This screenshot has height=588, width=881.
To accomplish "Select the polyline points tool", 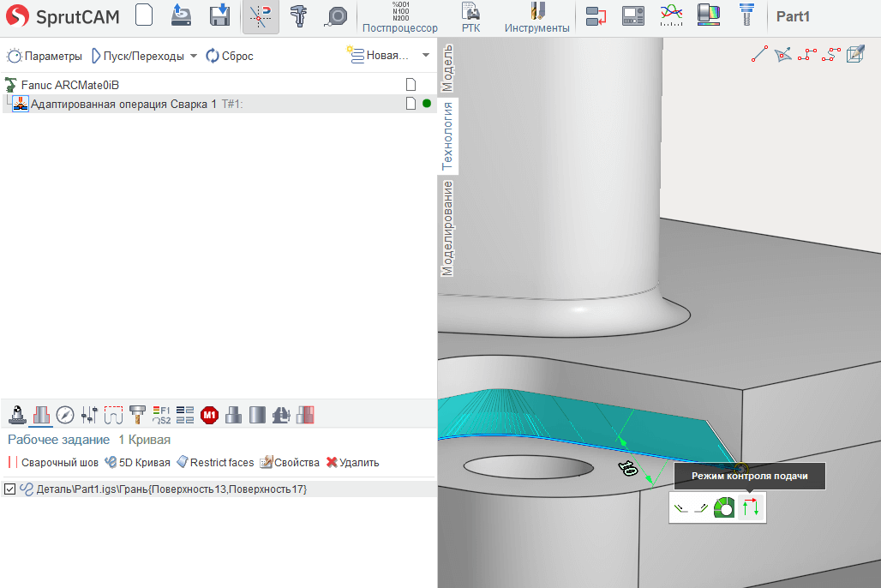I will pos(807,54).
